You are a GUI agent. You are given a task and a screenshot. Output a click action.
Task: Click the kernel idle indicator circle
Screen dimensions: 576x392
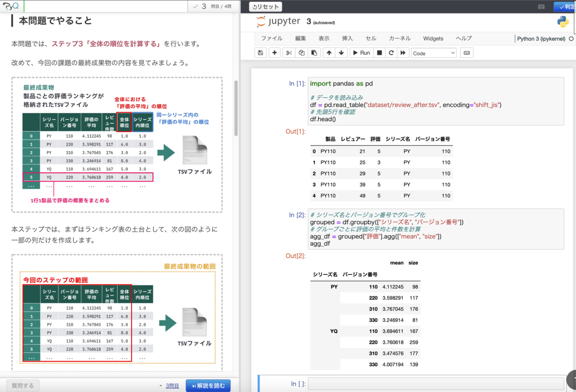click(x=571, y=39)
